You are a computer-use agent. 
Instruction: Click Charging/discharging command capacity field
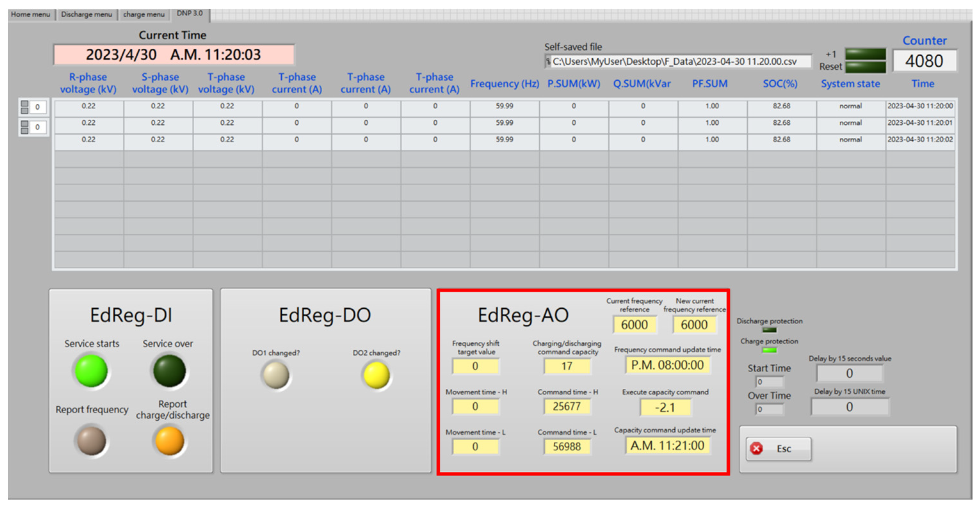point(567,367)
